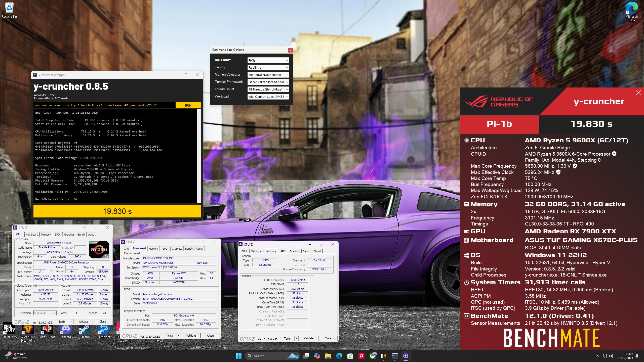644x362 pixels.
Task: Open the Graphics tab in CPU-Z Mainboard window
Action: [x=177, y=249]
